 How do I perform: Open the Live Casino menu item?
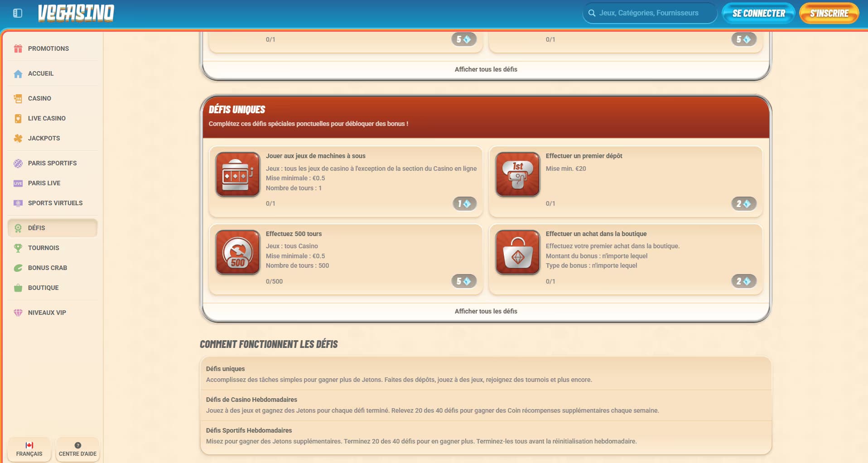click(47, 118)
